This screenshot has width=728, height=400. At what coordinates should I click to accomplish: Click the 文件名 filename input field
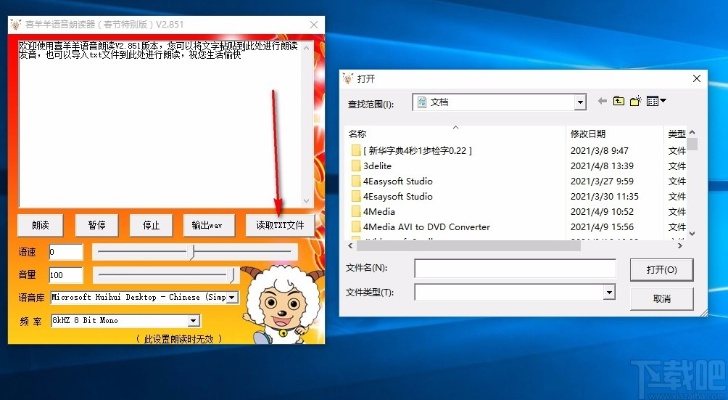tap(516, 269)
